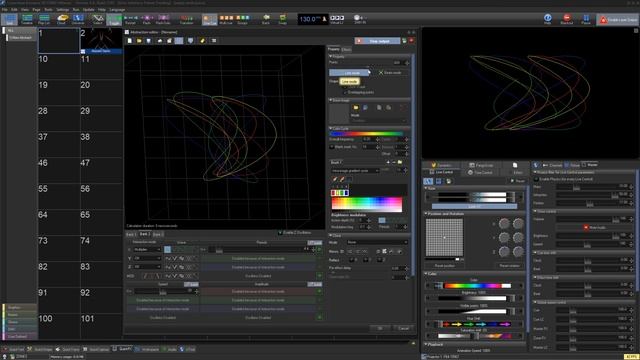Open X interaction mode dropdown (Multiplier)
640x360 pixels.
click(x=147, y=249)
